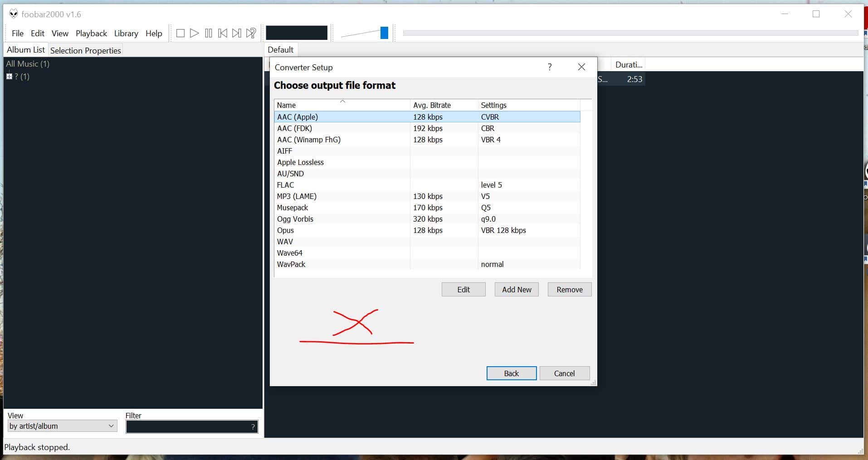
Task: Open the 'by artist/album' View dropdown
Action: [63, 426]
